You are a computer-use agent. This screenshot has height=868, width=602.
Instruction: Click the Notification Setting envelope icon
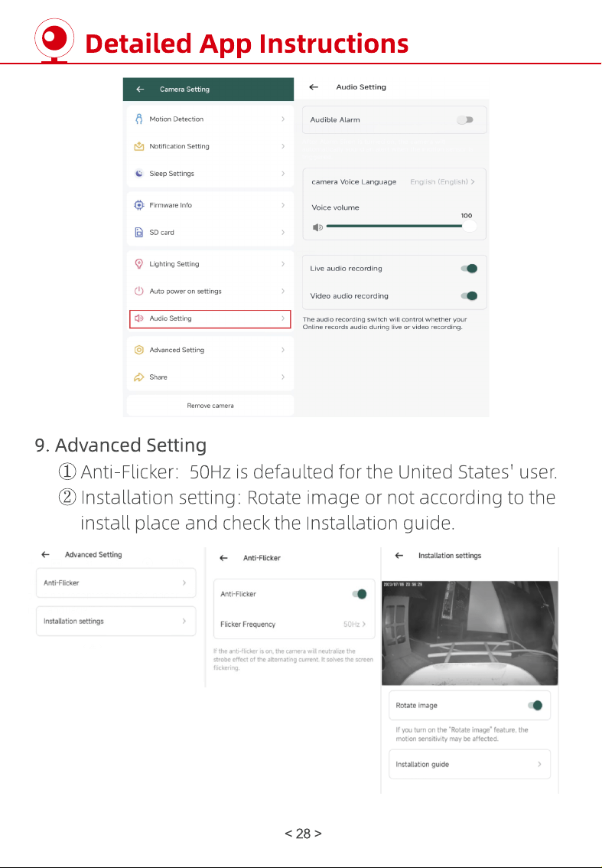coord(139,146)
